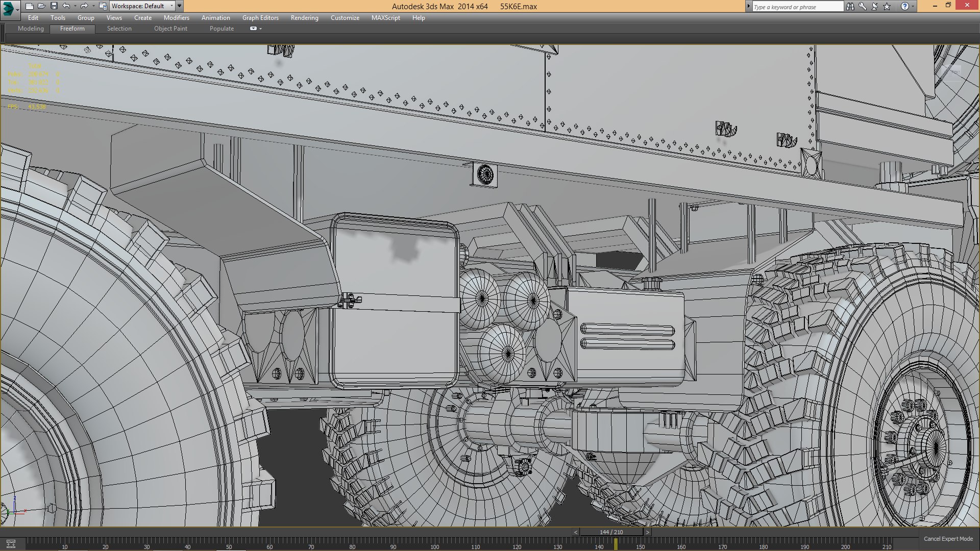Open the 3ds Max application menu logo

point(9,9)
